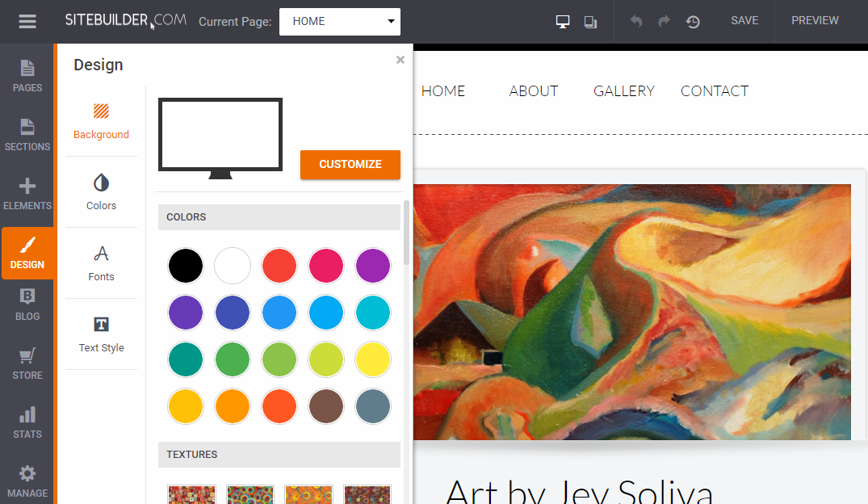Click the orange Customize button
Viewport: 868px width, 504px height.
pyautogui.click(x=350, y=164)
